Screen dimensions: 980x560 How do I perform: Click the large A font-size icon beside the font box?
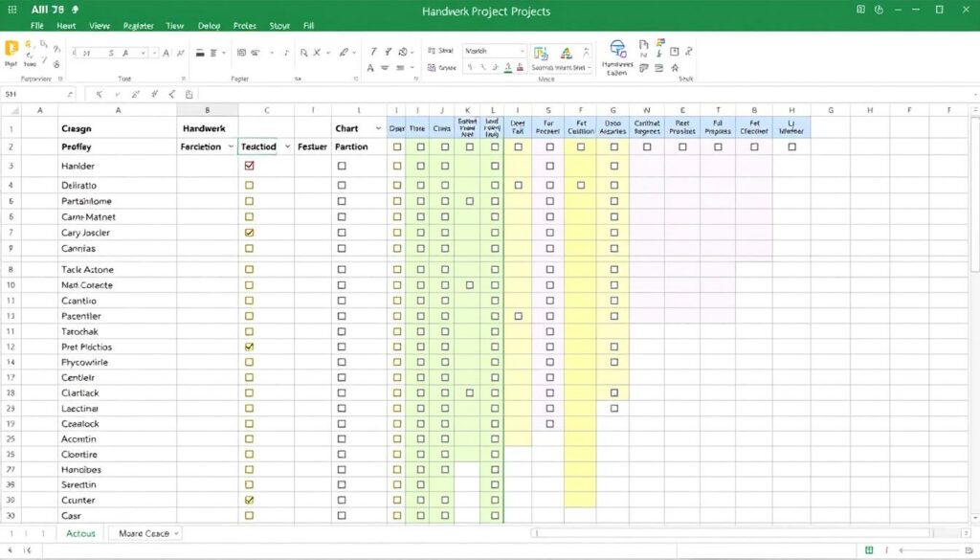tap(166, 53)
